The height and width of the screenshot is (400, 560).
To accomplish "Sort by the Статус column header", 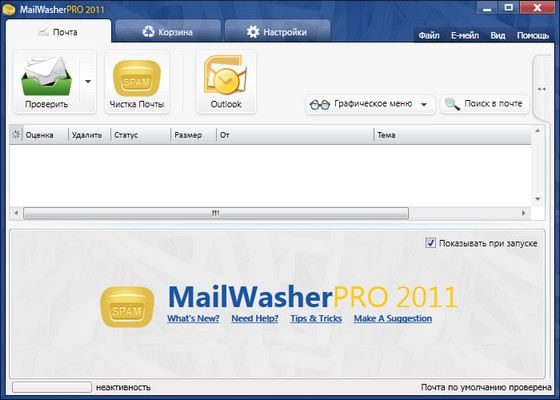I will 141,135.
